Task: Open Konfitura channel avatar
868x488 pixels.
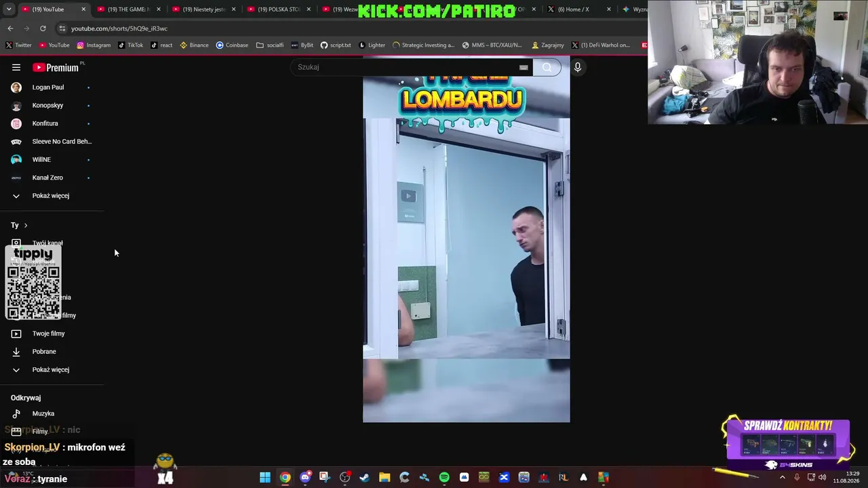Action: pos(16,123)
